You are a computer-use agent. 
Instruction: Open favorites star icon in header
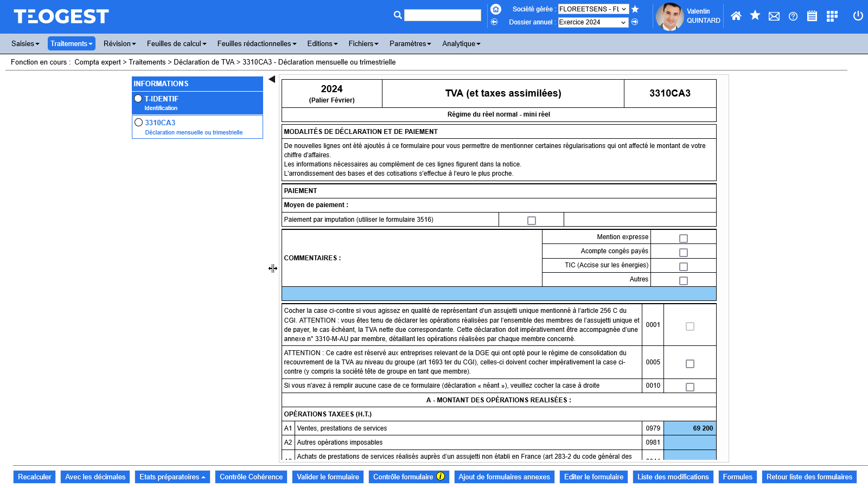coord(755,16)
